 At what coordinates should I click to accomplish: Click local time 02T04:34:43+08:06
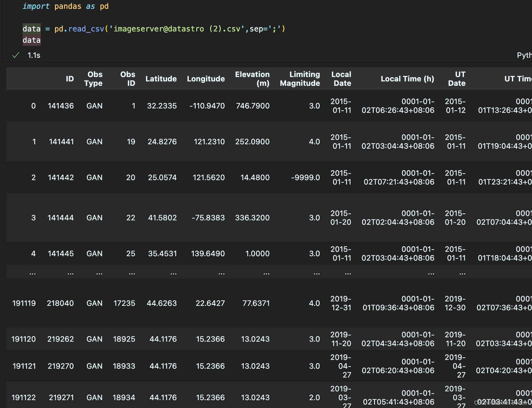pos(398,344)
